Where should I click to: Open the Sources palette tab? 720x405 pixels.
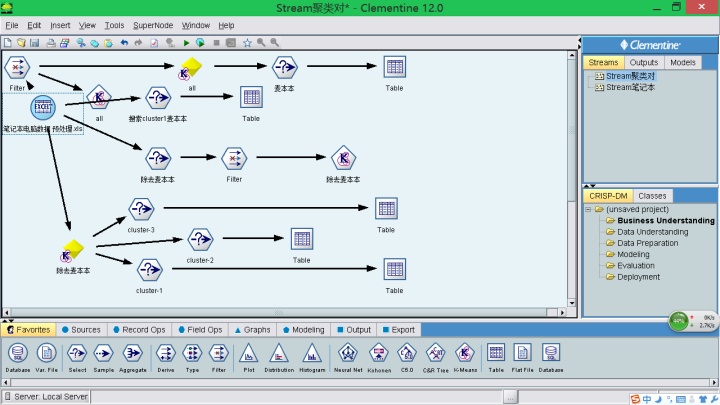tap(81, 330)
